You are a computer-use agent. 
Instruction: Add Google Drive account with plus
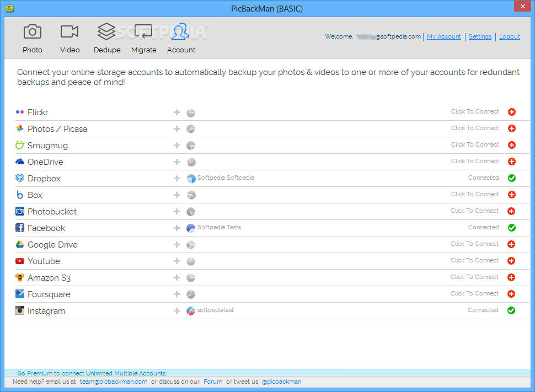[x=176, y=244]
